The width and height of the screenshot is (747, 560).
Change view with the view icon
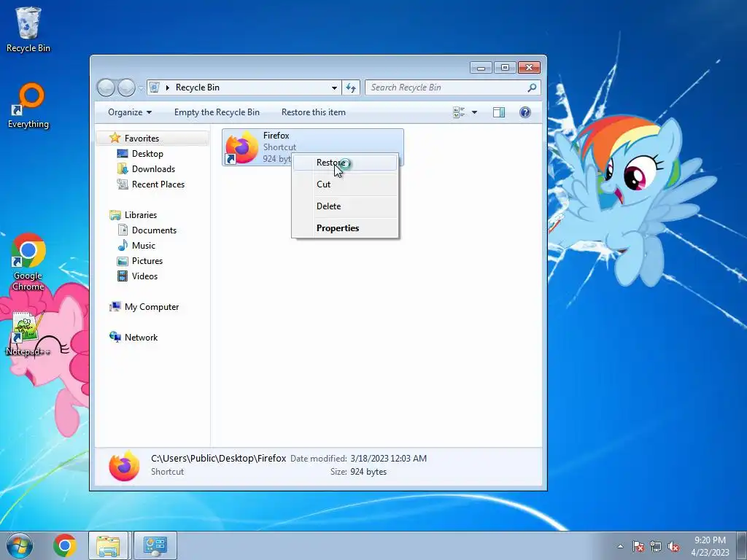(459, 112)
